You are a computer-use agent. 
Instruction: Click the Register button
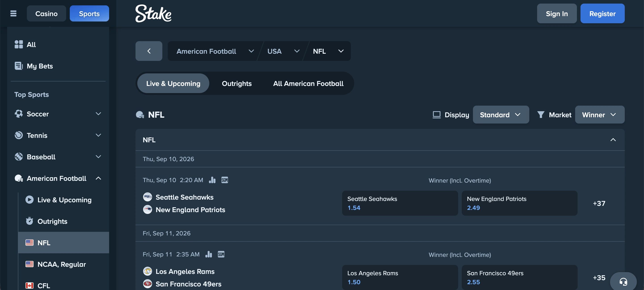point(602,13)
